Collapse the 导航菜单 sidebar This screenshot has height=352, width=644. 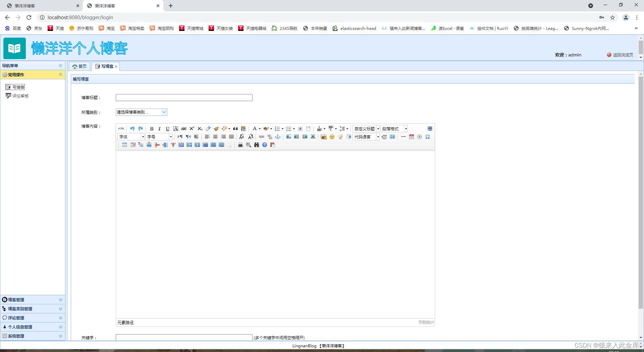(61, 65)
